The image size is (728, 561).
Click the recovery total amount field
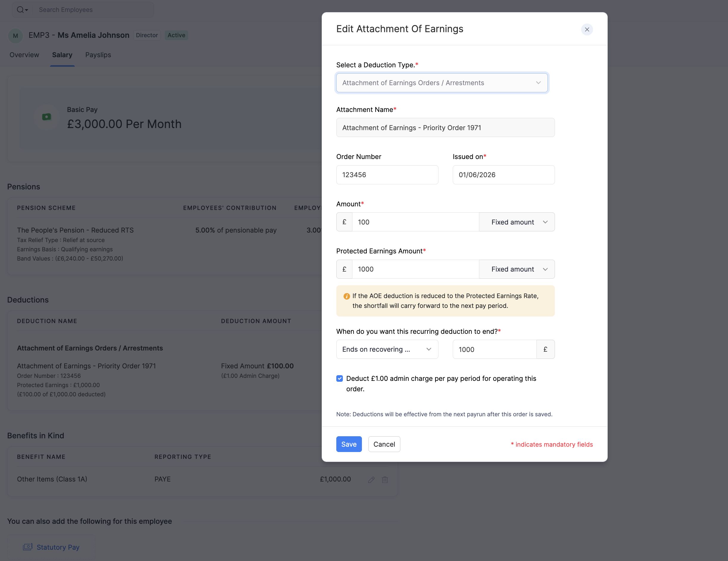pyautogui.click(x=494, y=349)
